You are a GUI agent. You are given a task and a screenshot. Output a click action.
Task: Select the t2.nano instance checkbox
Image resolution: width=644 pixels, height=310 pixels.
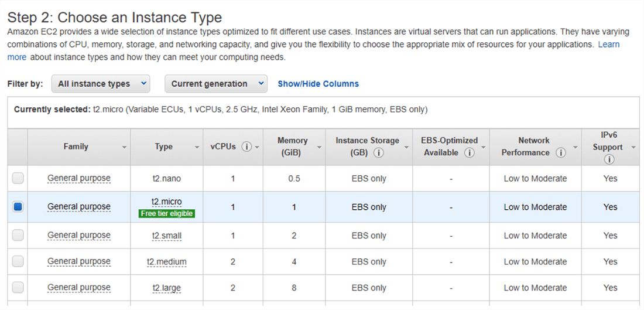[x=18, y=178]
